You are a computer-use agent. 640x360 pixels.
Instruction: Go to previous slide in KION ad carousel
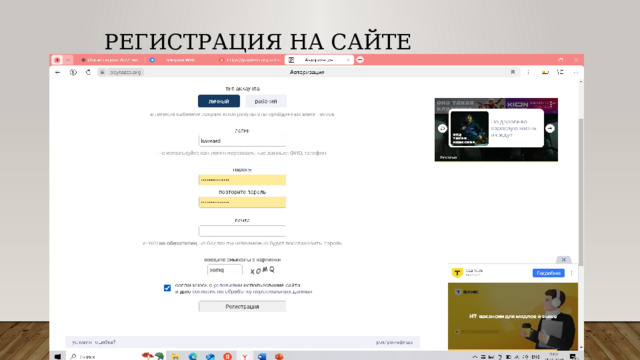(x=442, y=128)
